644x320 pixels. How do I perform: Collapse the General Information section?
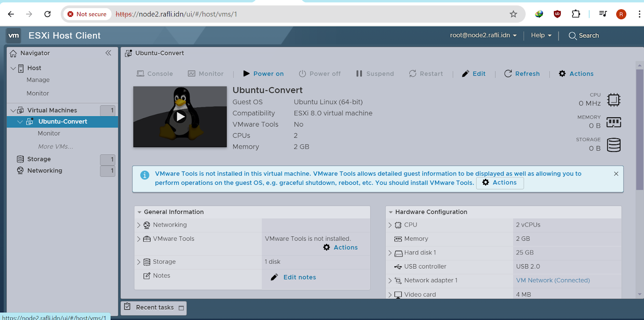(x=139, y=212)
